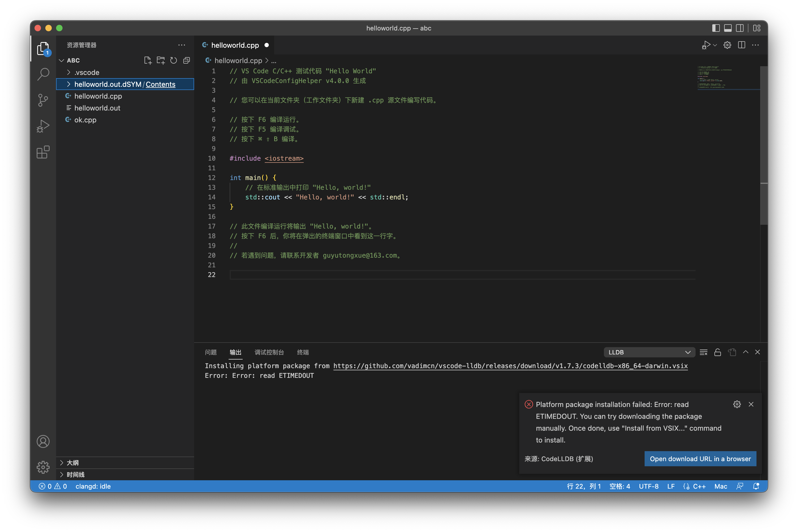
Task: Toggle output auto-scroll lock
Action: click(718, 352)
